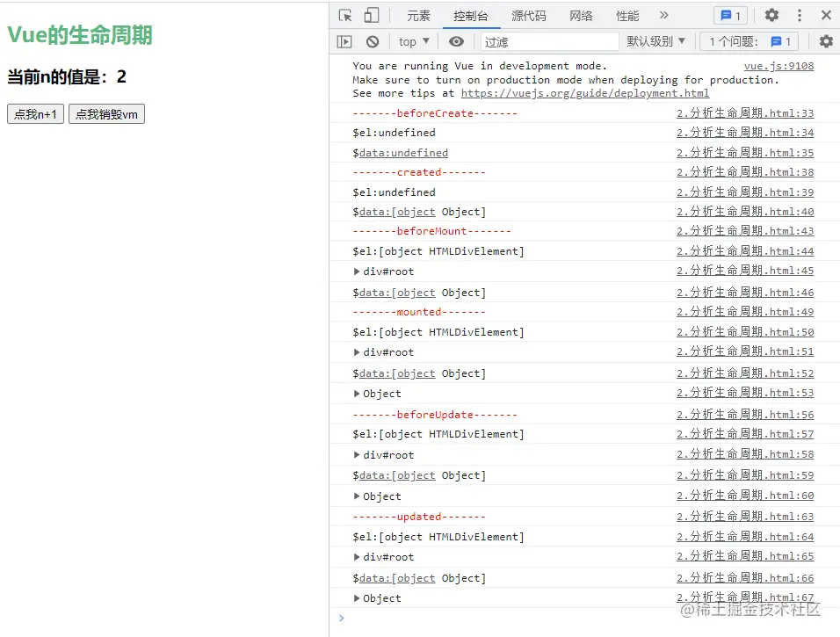Viewport: 840px width, 637px height.
Task: Show more tabs via double-chevron
Action: pos(663,16)
